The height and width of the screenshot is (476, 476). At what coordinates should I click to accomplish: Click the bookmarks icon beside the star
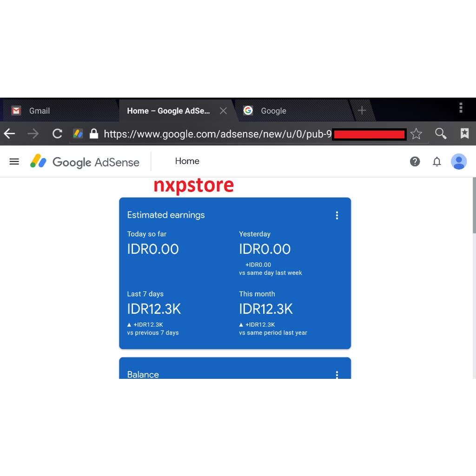tap(464, 134)
